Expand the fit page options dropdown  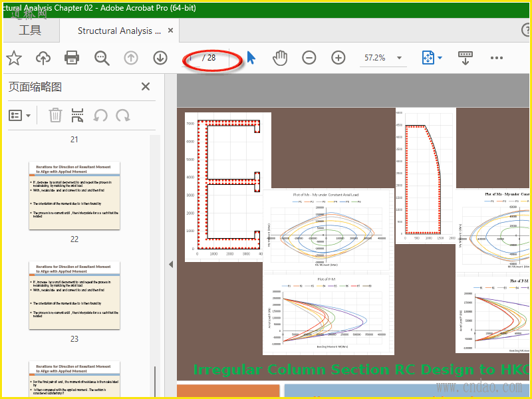pos(440,58)
